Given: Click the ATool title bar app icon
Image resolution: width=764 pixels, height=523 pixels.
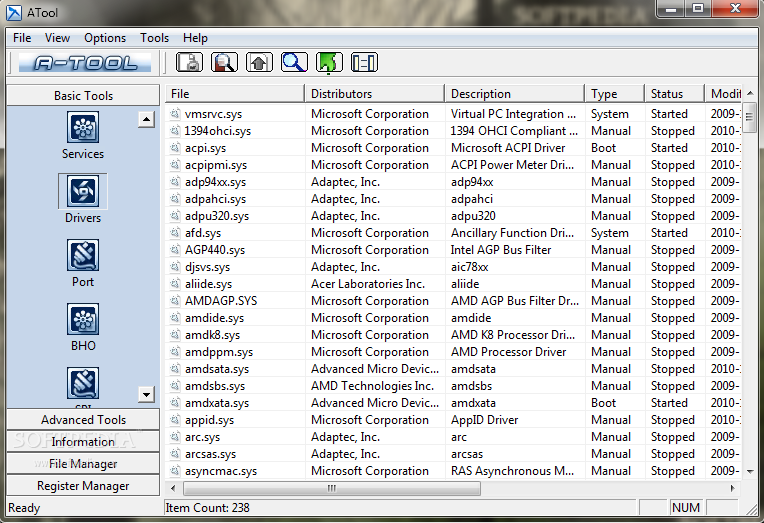Looking at the screenshot, I should pos(14,12).
